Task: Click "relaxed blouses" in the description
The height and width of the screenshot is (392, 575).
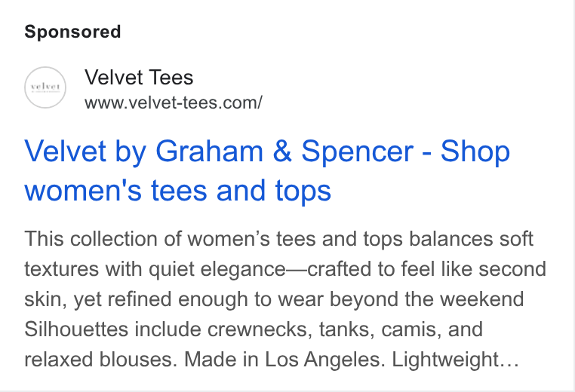Action: click(x=101, y=360)
